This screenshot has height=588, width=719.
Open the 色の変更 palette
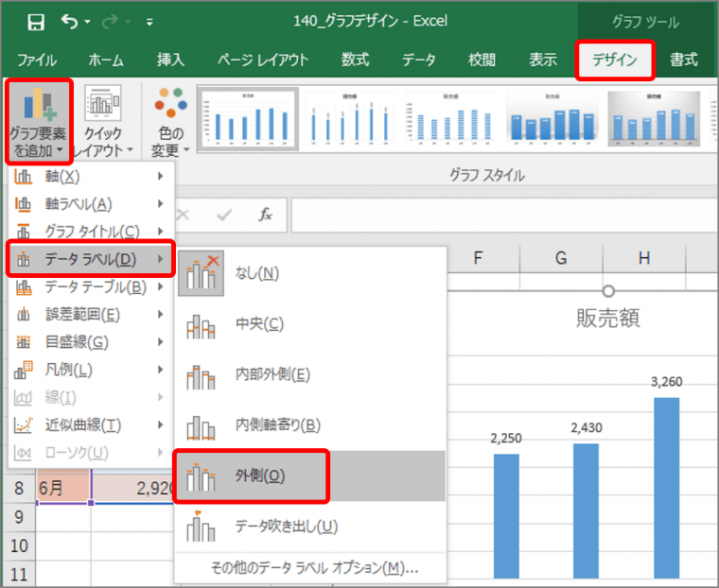(x=170, y=121)
